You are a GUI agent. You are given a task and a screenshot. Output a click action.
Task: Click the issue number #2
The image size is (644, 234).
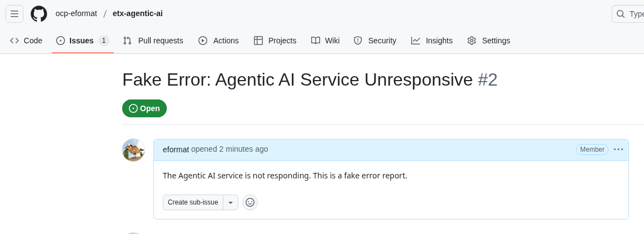487,79
